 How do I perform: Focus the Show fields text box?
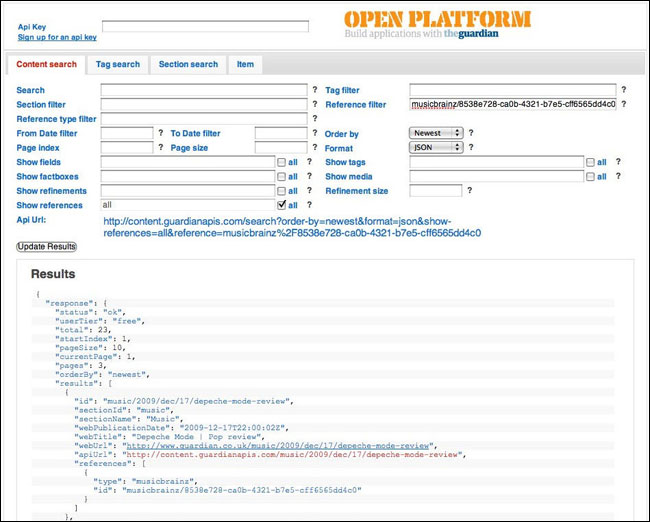[188, 162]
